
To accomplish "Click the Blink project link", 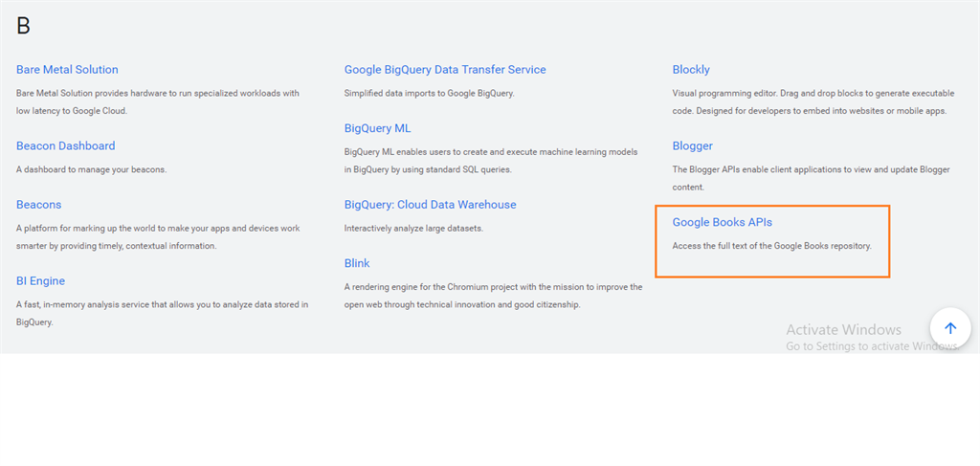I will [357, 263].
